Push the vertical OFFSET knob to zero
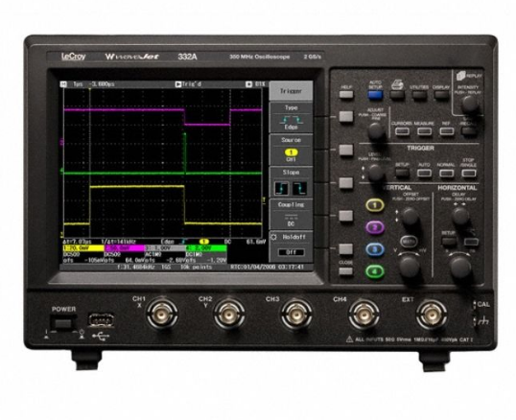The height and width of the screenshot is (420, 516). [410, 217]
